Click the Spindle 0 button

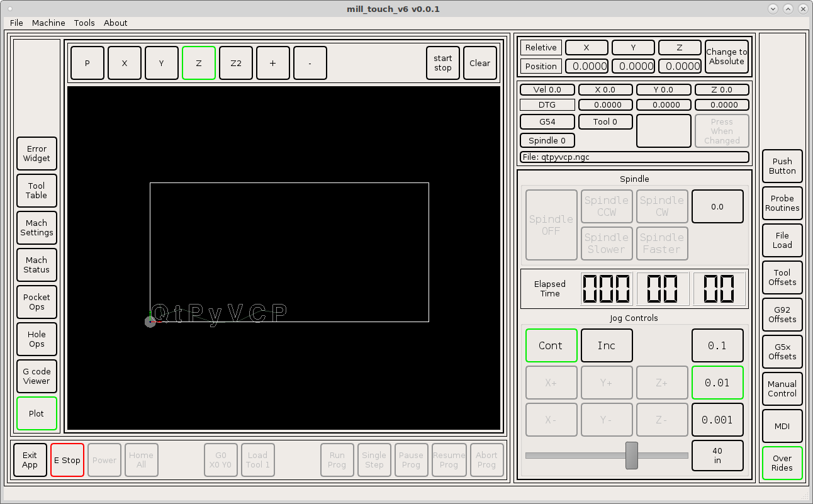click(547, 140)
